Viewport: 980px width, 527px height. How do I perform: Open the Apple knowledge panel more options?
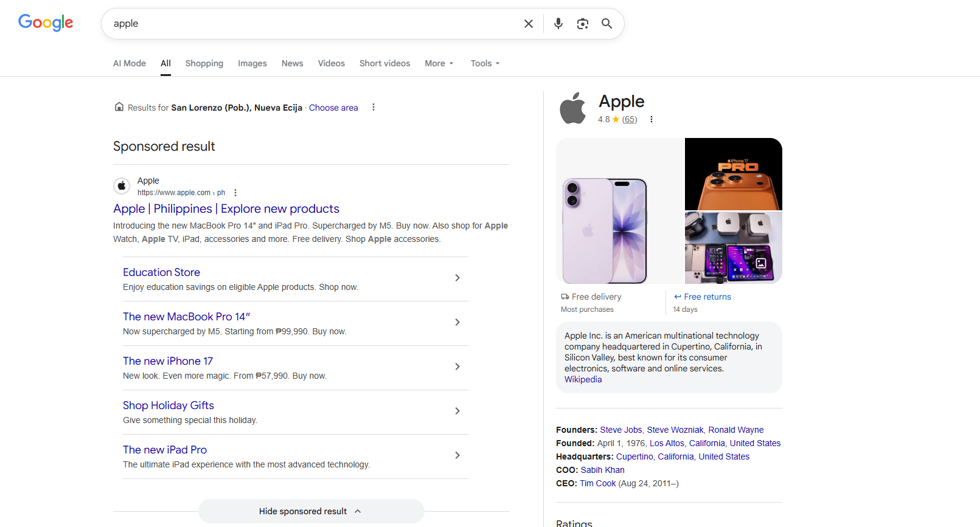coord(651,120)
